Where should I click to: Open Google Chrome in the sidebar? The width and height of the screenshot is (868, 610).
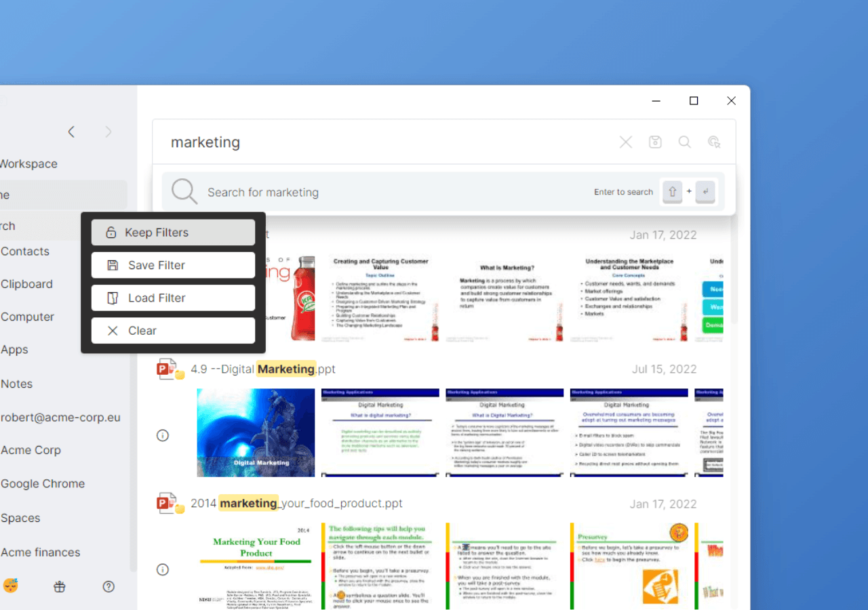[43, 484]
